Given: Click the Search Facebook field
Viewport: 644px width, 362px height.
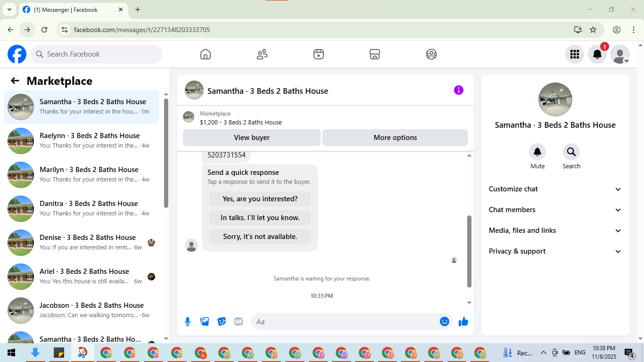Looking at the screenshot, I should pos(96,54).
